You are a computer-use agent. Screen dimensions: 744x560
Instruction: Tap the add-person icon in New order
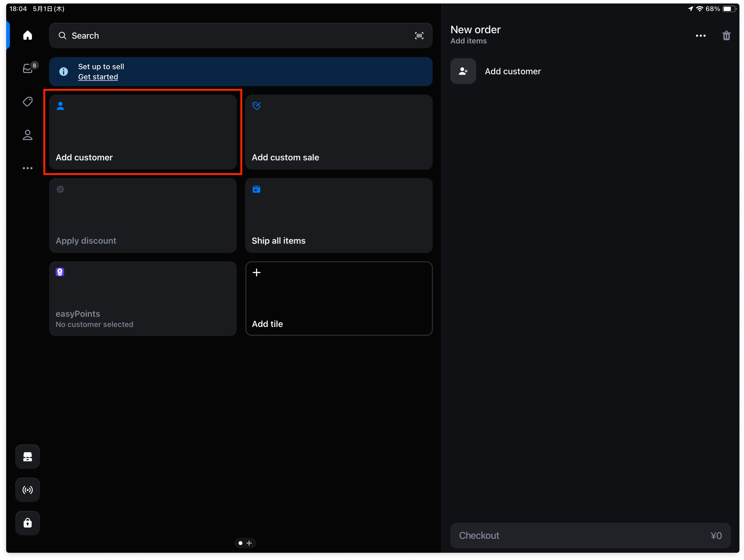[x=463, y=71]
